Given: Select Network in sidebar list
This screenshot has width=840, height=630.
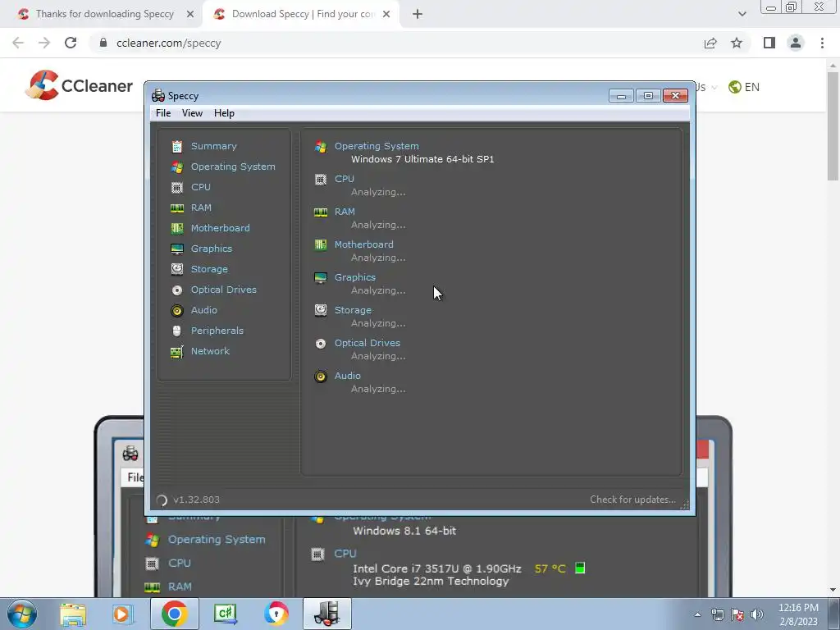Looking at the screenshot, I should tap(210, 351).
